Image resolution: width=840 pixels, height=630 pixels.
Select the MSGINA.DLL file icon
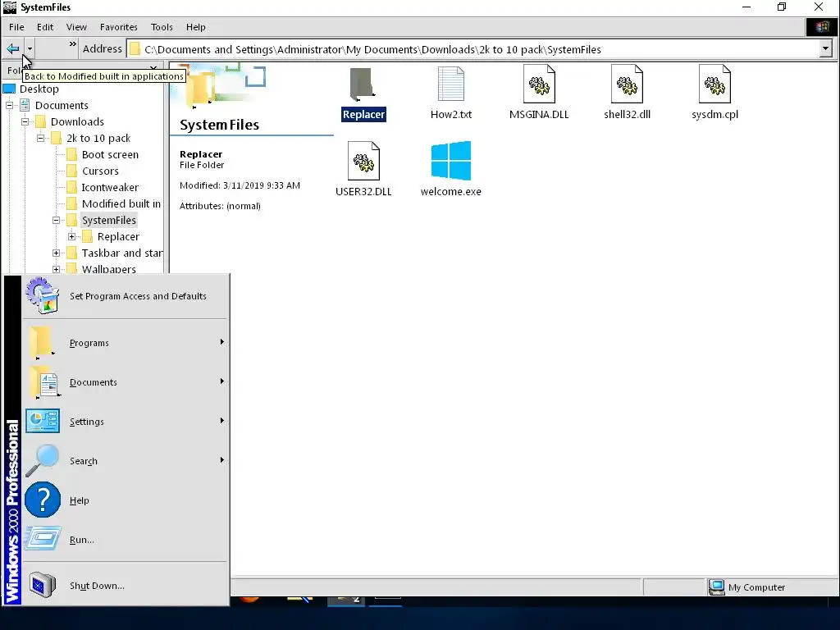coord(539,84)
